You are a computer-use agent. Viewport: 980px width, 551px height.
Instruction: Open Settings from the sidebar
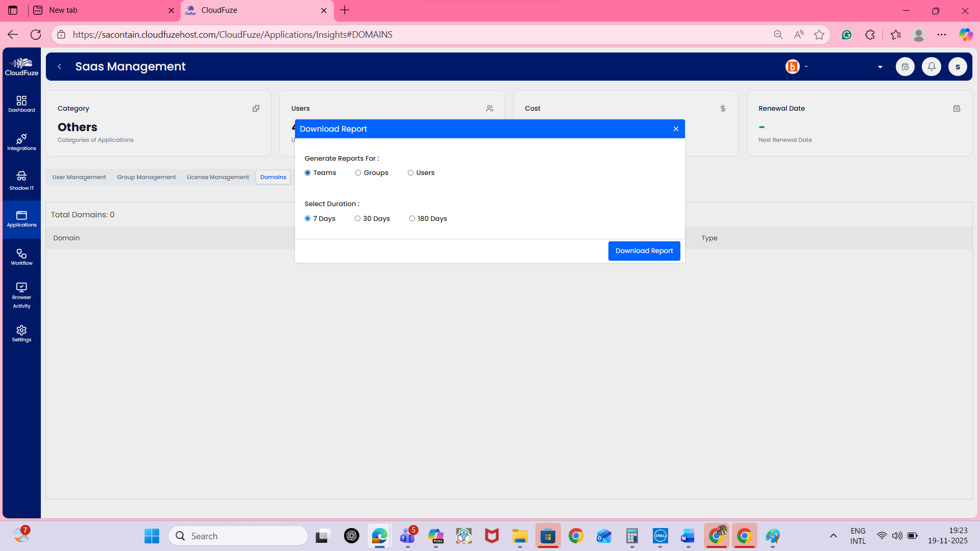(21, 333)
